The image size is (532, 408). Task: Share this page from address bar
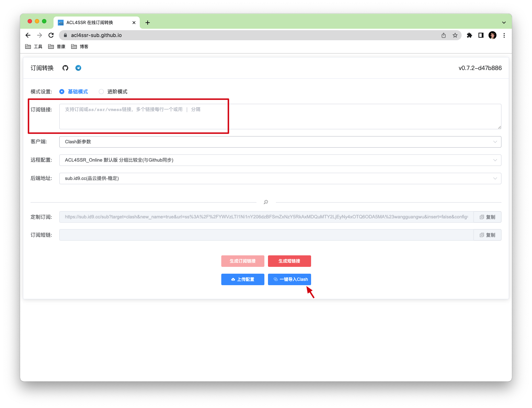(x=444, y=35)
